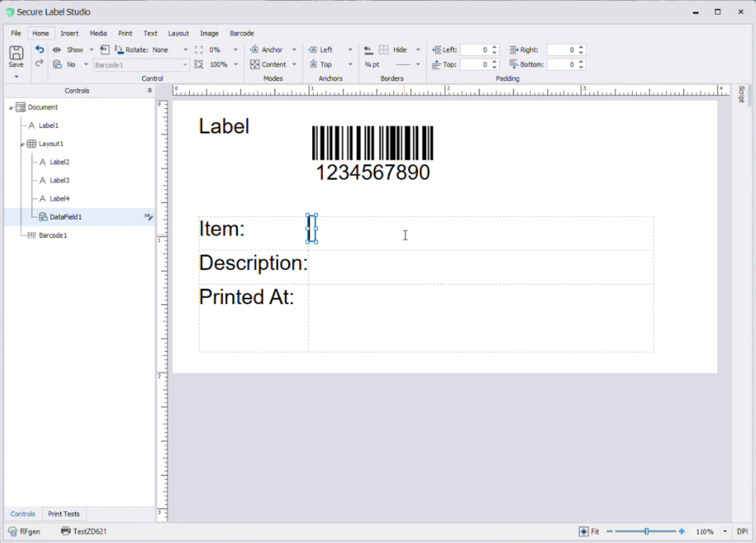The image size is (756, 543).
Task: Undo the last action
Action: coord(40,50)
